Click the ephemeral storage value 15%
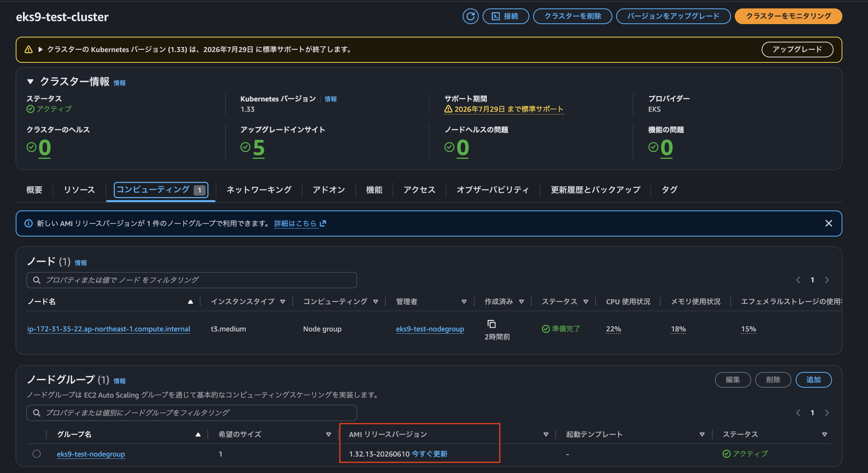The height and width of the screenshot is (473, 868). pos(749,329)
